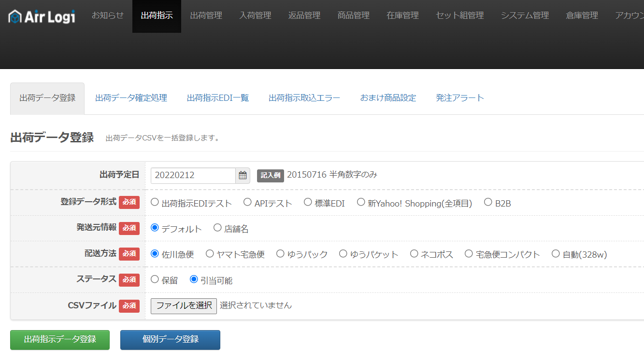
Task: Set status to 保留
Action: tap(155, 279)
